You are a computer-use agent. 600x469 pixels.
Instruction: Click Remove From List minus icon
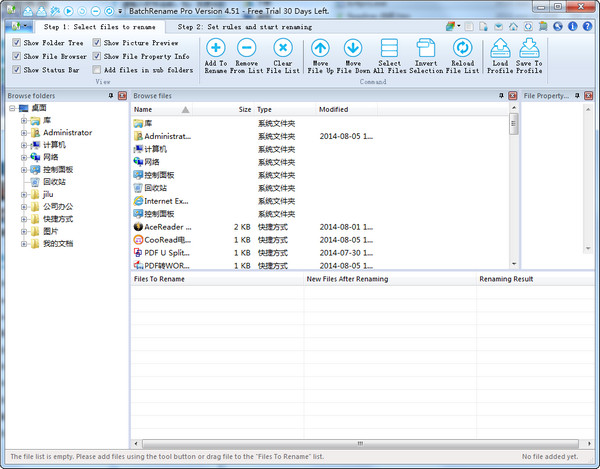[x=247, y=48]
